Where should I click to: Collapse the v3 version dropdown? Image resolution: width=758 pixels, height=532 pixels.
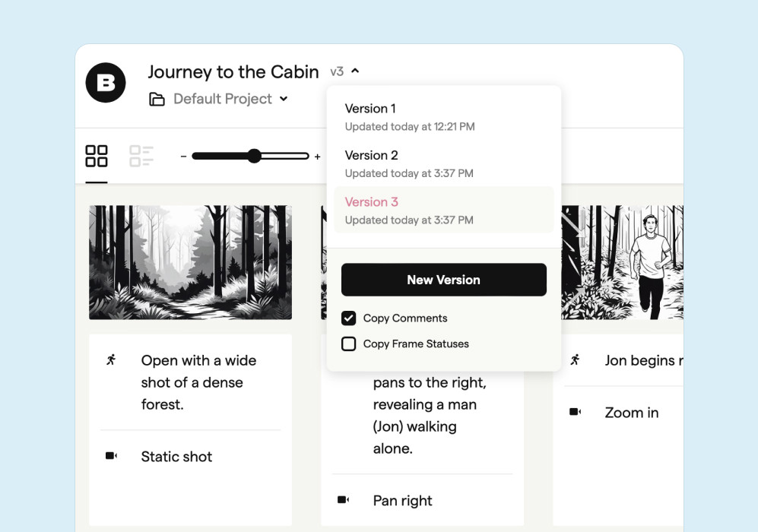pos(355,71)
